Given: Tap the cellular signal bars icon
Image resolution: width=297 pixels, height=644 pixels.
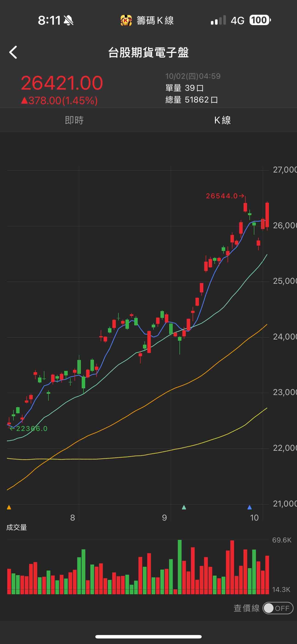Looking at the screenshot, I should coord(218,20).
